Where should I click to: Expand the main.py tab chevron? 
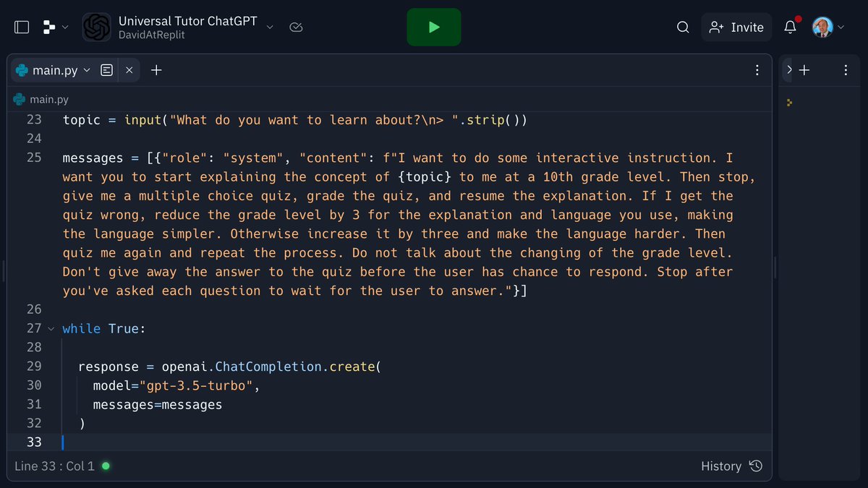click(87, 70)
